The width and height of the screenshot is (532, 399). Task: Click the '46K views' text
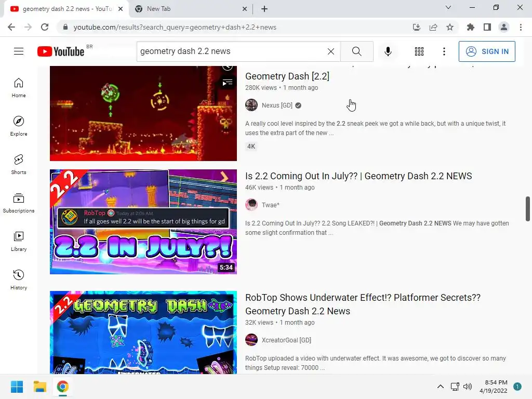pos(259,187)
